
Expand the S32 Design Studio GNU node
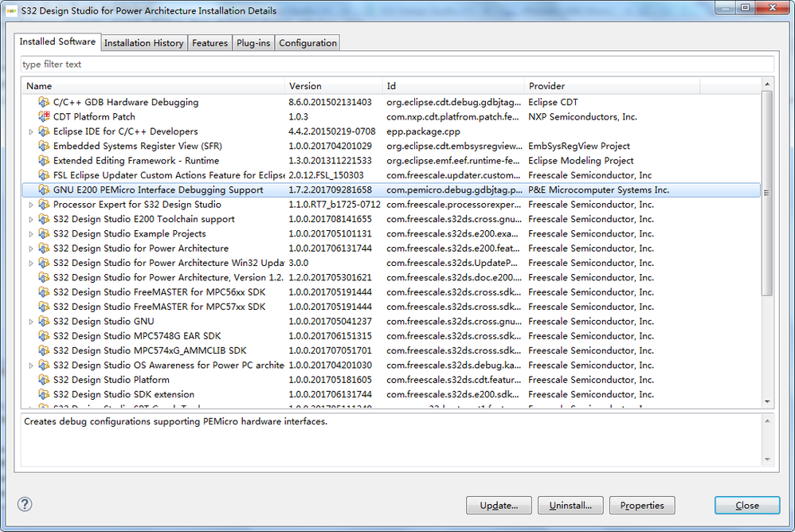tap(31, 322)
